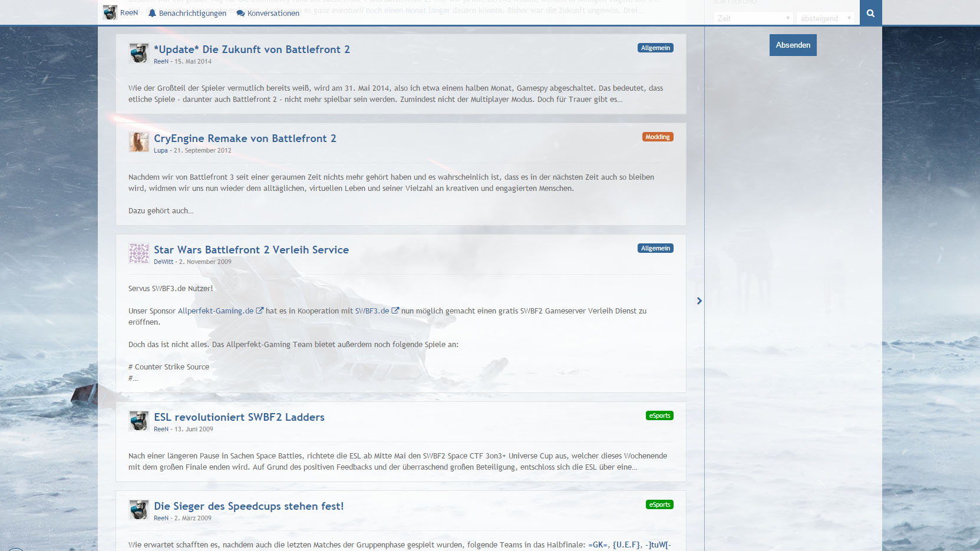Open 'CryEngine Remake von Battlefront 2' article

coord(245,138)
